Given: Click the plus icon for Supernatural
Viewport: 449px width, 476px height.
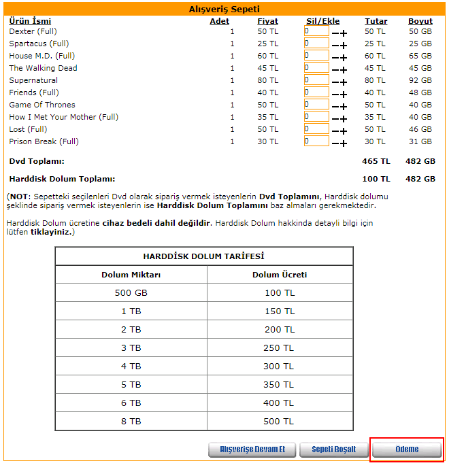Looking at the screenshot, I should (x=344, y=82).
